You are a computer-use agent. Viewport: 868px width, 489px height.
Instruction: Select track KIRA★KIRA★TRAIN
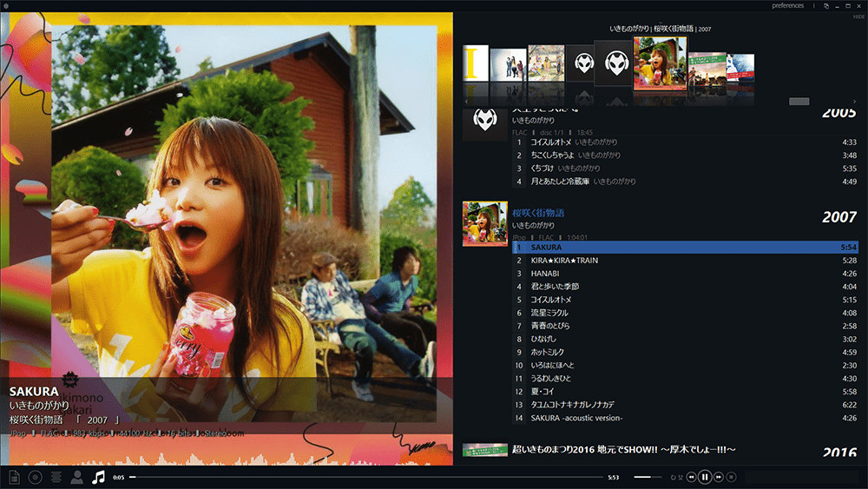pyautogui.click(x=686, y=261)
